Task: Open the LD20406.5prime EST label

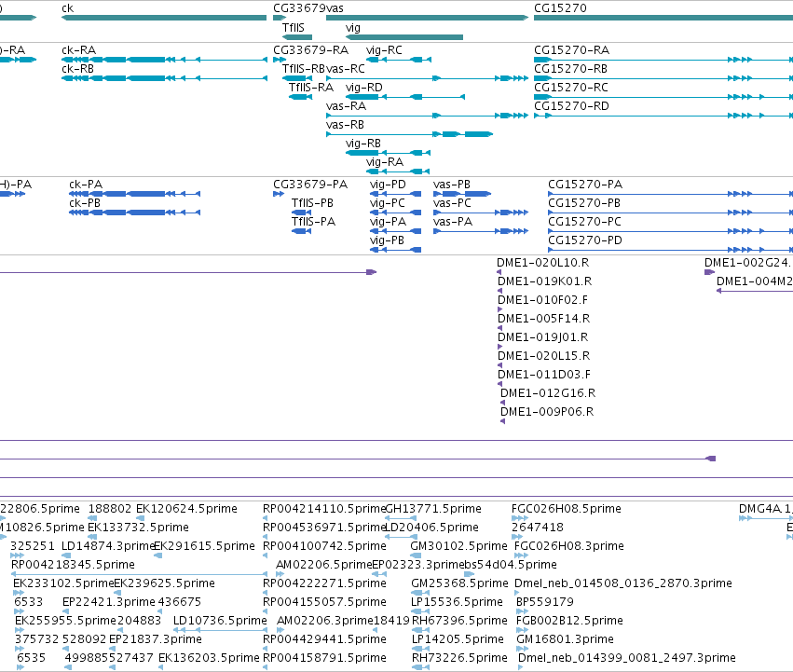Action: pos(431,528)
